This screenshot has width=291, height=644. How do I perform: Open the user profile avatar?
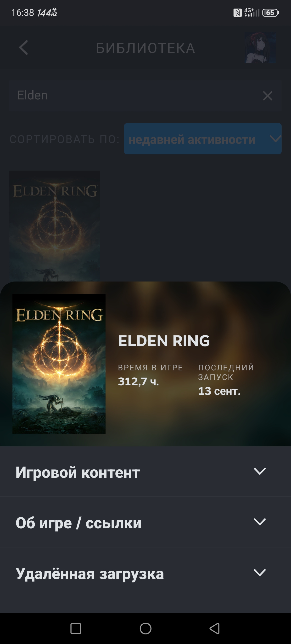(260, 47)
